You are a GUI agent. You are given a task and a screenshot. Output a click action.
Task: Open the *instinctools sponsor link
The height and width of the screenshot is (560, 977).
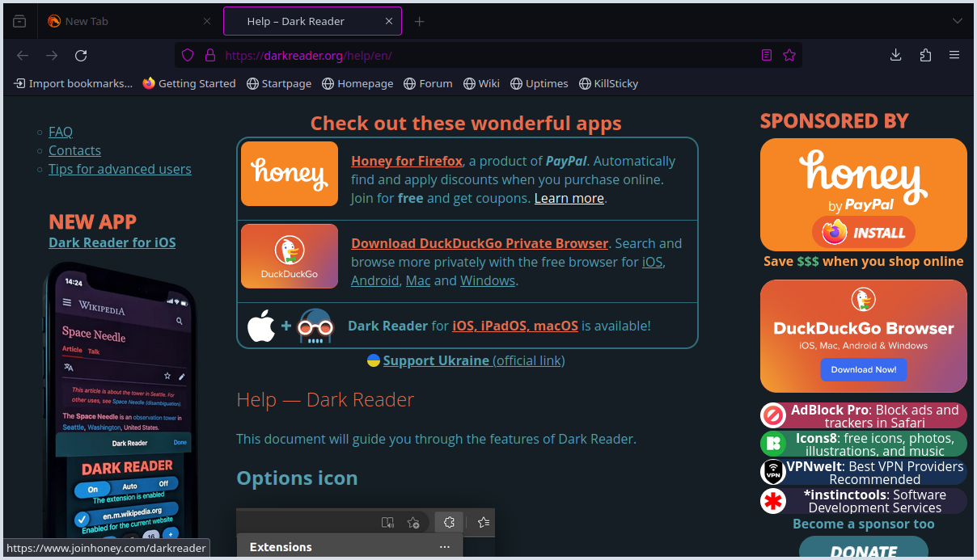click(864, 501)
